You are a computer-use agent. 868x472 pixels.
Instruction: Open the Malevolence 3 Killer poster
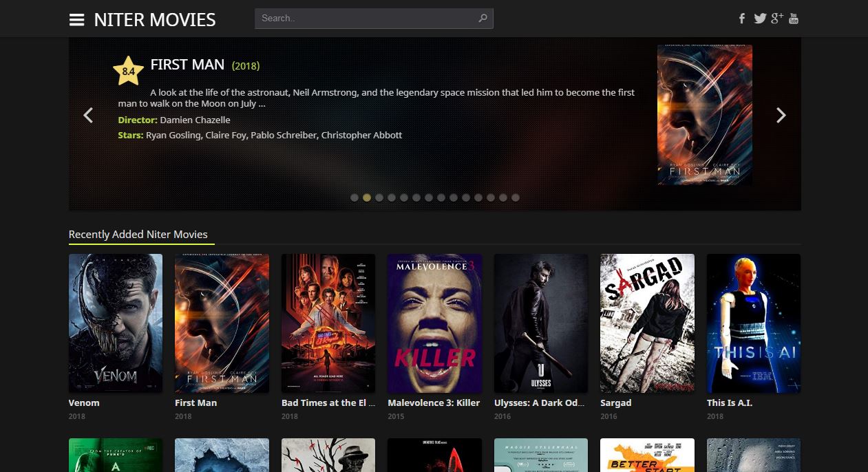[x=434, y=323]
